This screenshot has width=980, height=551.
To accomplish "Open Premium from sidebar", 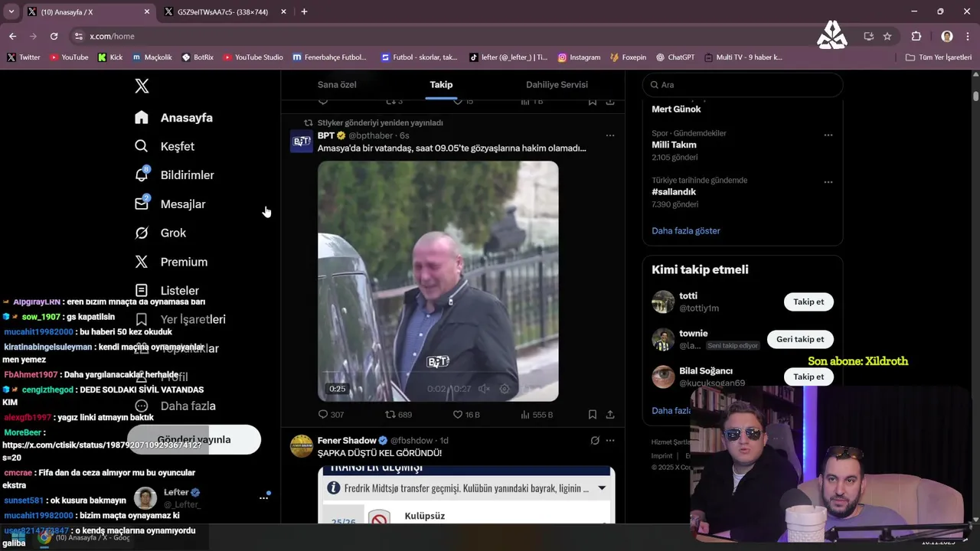I will tap(171, 262).
